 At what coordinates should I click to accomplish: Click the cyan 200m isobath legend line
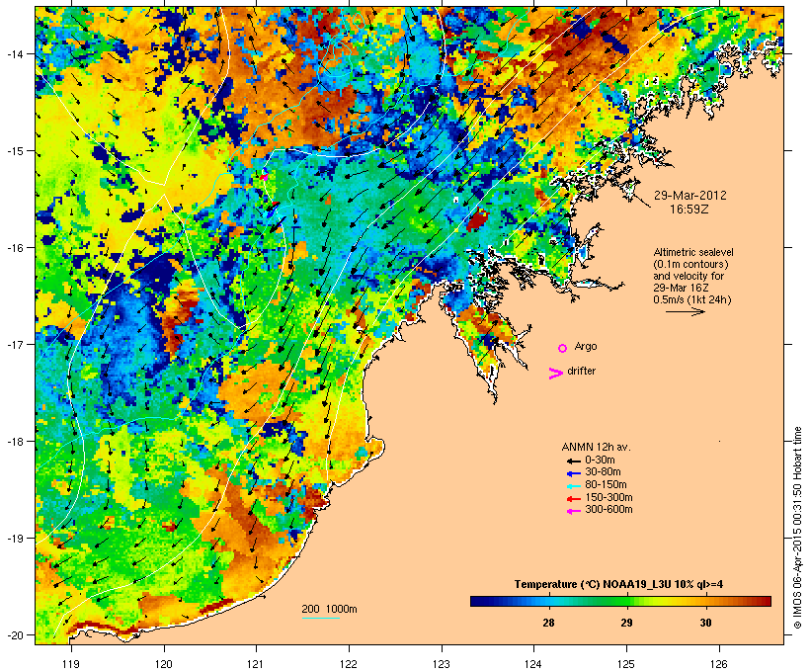pos(321,619)
